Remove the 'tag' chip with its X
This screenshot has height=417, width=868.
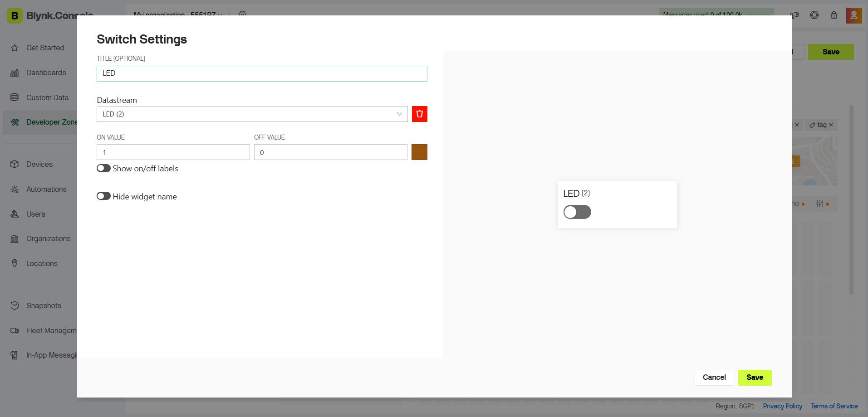(831, 125)
